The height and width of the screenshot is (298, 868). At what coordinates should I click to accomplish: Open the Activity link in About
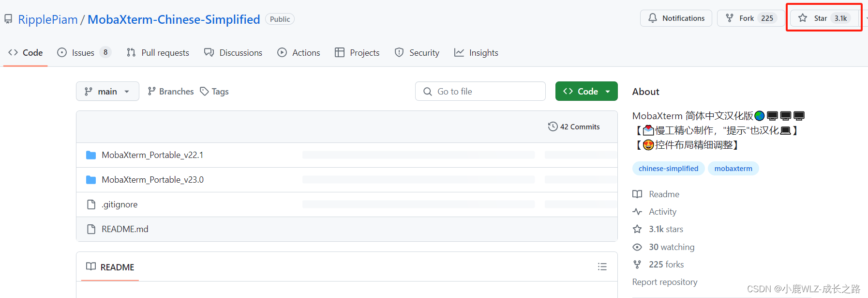[662, 212]
